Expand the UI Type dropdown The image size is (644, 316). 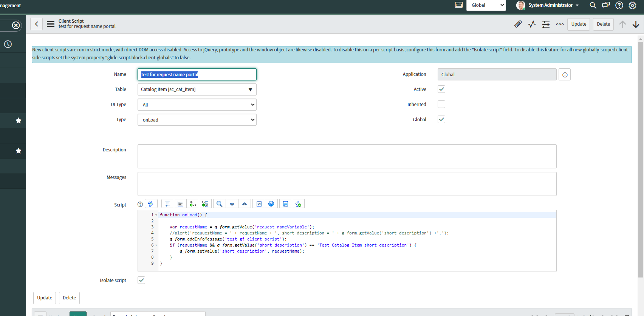coord(197,105)
